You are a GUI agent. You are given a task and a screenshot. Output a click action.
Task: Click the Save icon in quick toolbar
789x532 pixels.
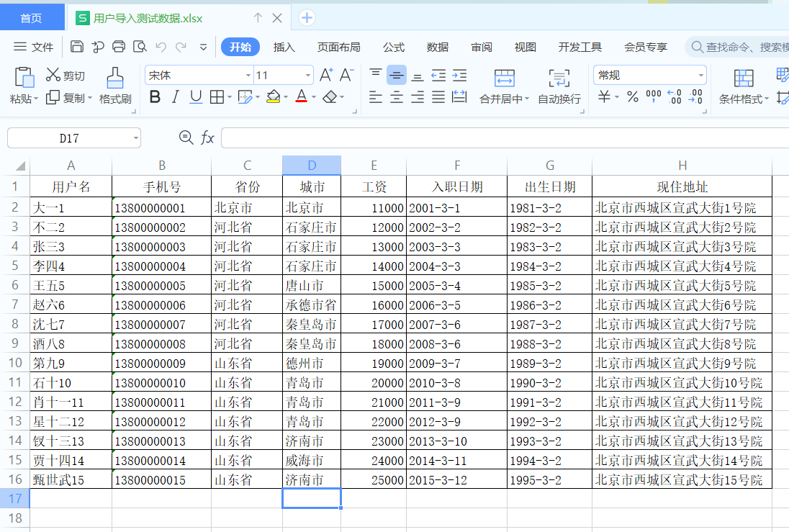pyautogui.click(x=77, y=47)
